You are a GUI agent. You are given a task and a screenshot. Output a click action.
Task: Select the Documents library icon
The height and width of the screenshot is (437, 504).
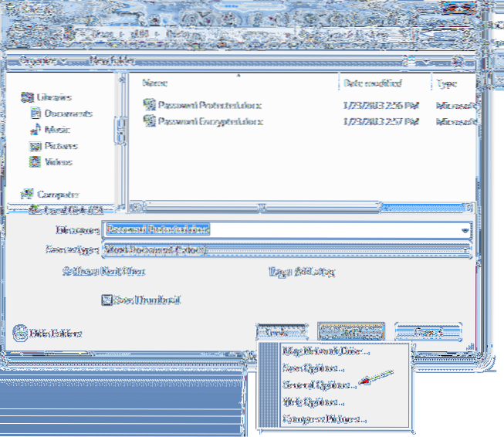click(x=35, y=113)
